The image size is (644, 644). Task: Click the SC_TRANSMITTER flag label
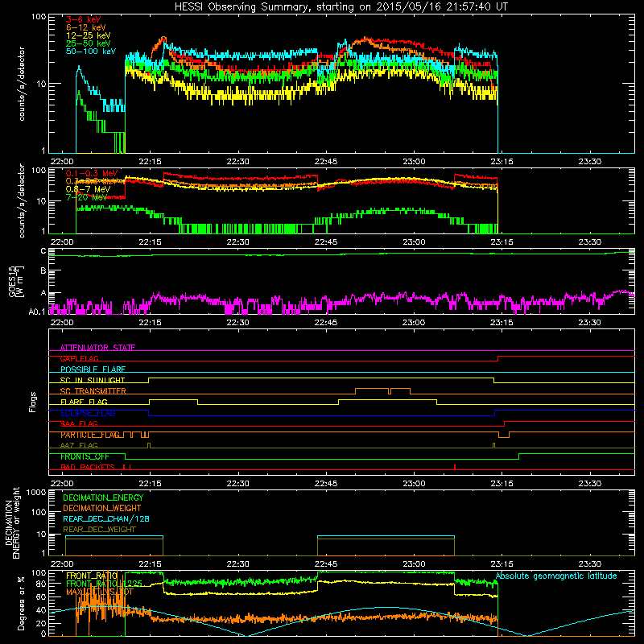point(93,391)
